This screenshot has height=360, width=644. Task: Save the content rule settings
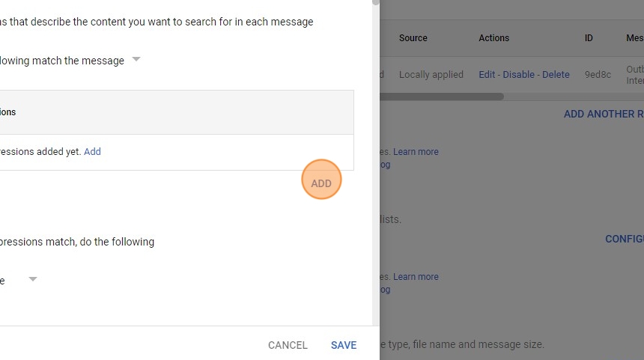[x=344, y=345]
